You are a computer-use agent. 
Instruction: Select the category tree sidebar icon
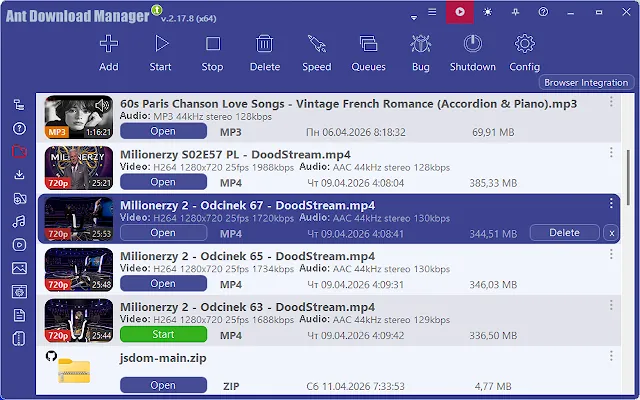(x=19, y=105)
